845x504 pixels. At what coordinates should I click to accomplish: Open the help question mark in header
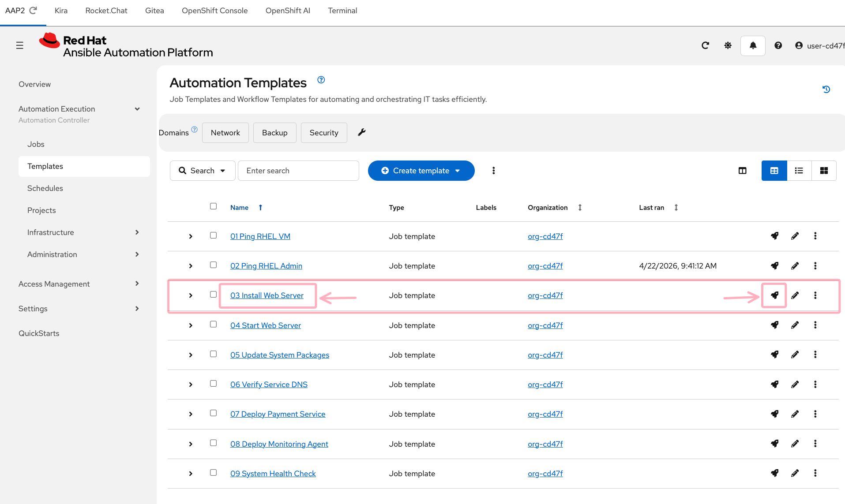(778, 45)
